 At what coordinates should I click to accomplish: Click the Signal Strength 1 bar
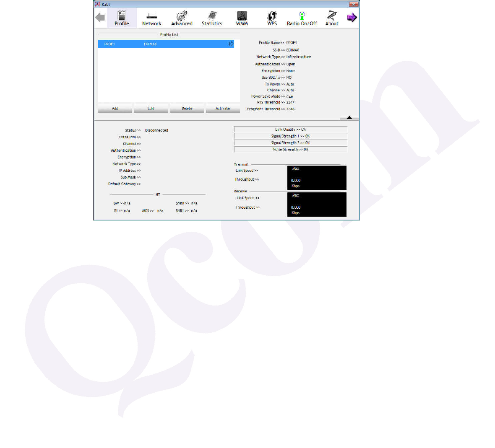click(x=290, y=136)
